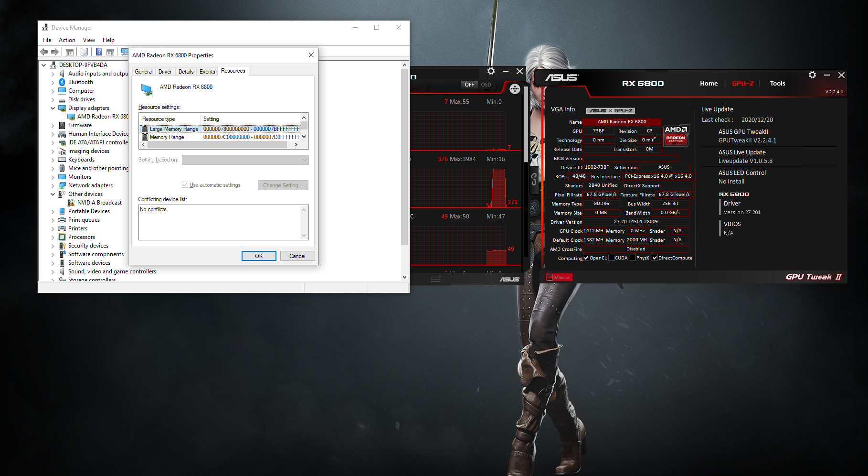
Task: Expand the Firmware category
Action: (53, 125)
